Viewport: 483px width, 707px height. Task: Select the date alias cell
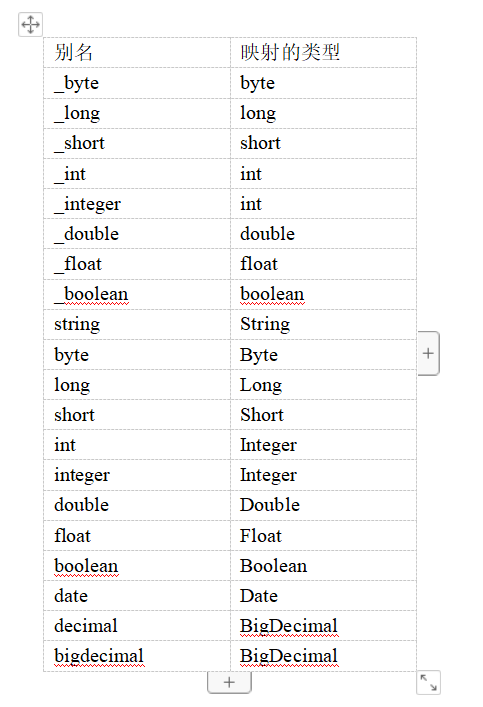coord(137,596)
